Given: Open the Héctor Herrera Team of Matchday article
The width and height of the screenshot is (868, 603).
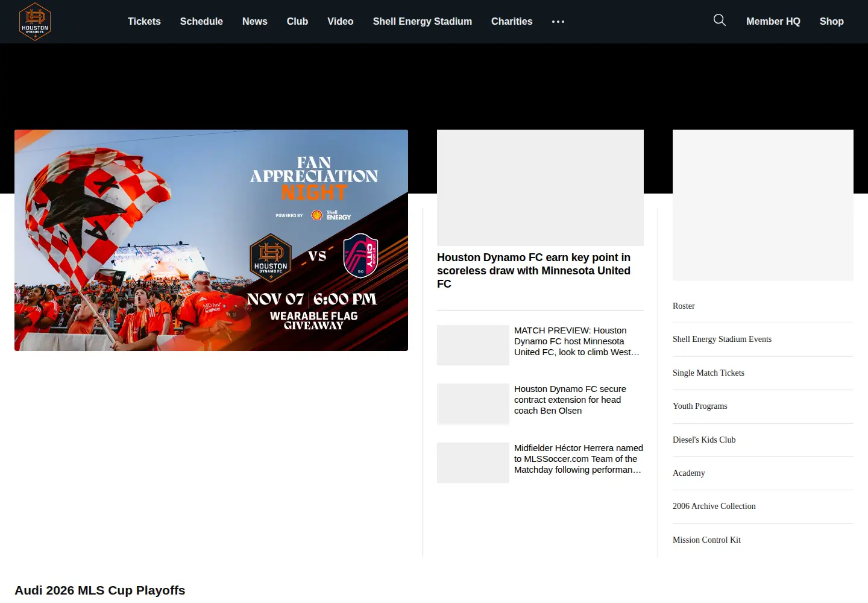Looking at the screenshot, I should 579,459.
